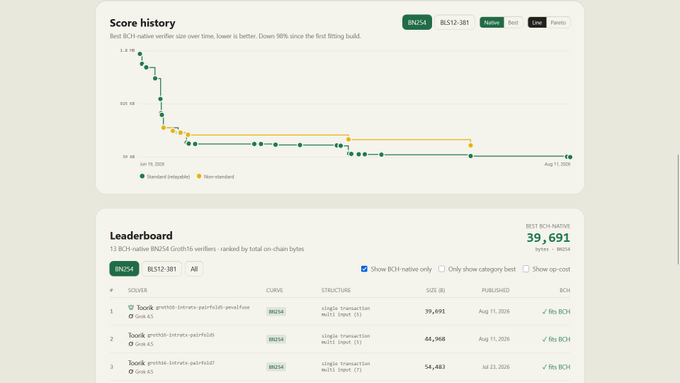
Task: Click BN254 badge in row 2
Action: click(276, 339)
